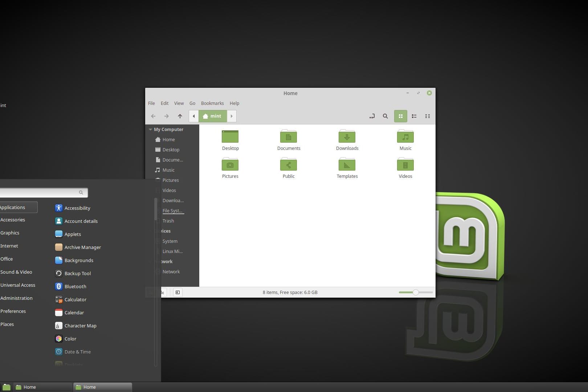Open Calendar application
Viewport: 588px width, 392px height.
click(69, 313)
